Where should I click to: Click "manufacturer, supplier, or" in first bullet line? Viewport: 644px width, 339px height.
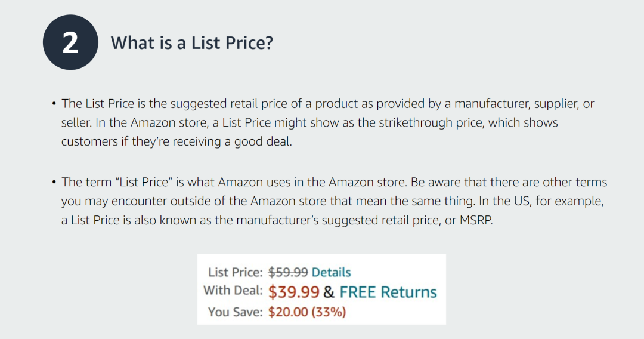[524, 104]
